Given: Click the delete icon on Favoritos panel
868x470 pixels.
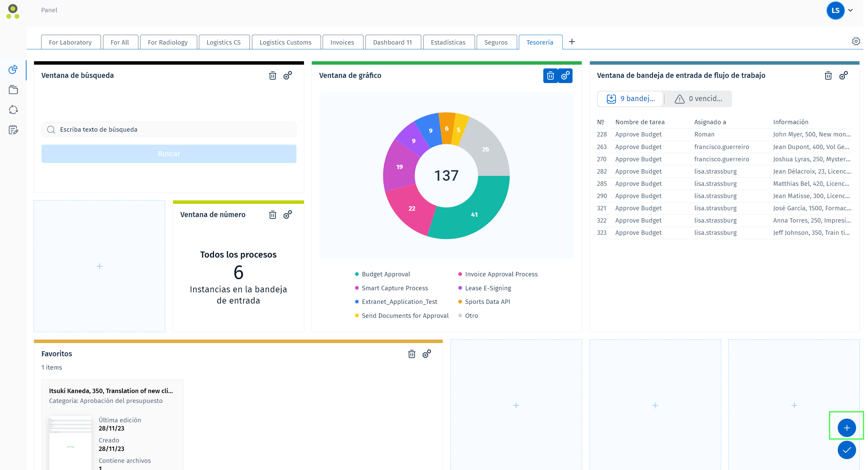Looking at the screenshot, I should pos(411,354).
